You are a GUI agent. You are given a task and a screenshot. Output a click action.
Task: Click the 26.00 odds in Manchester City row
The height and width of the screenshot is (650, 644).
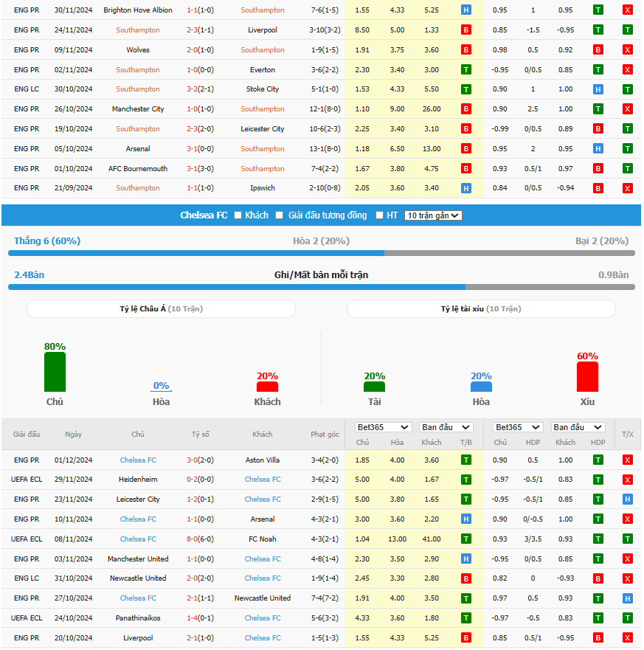click(432, 109)
